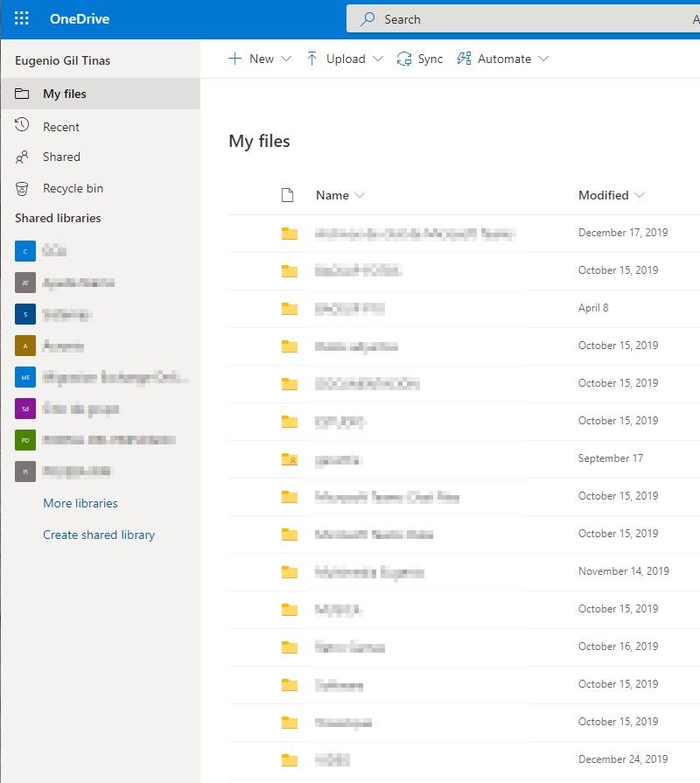This screenshot has height=783, width=700.
Task: Select the Sync icon in the toolbar
Action: click(x=403, y=59)
